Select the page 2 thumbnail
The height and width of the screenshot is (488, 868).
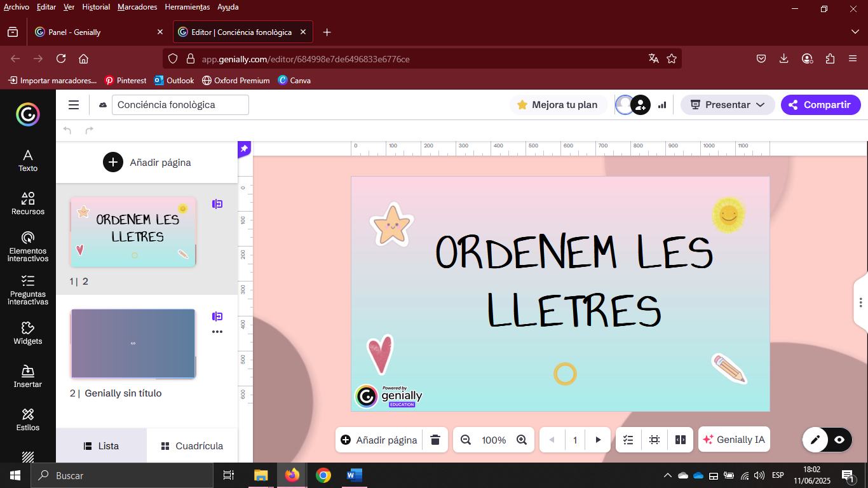pos(133,344)
